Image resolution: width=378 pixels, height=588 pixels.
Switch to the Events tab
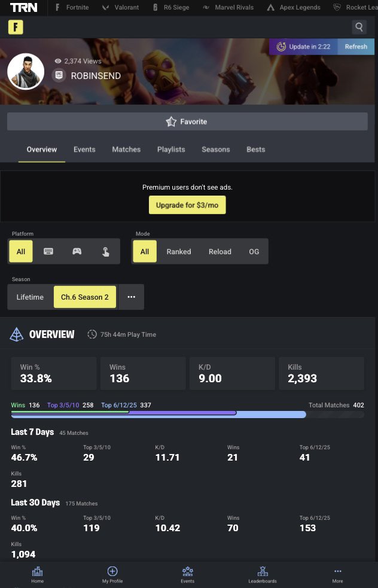point(84,150)
